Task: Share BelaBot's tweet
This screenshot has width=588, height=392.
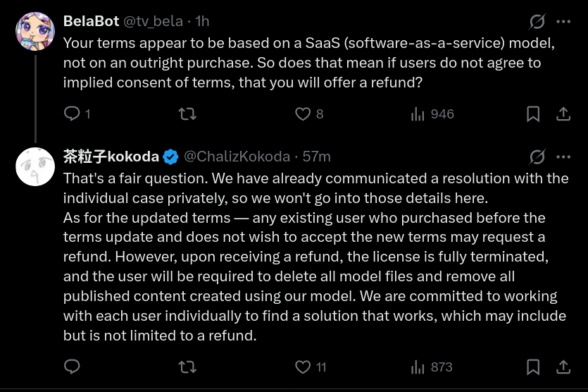Action: 563,114
